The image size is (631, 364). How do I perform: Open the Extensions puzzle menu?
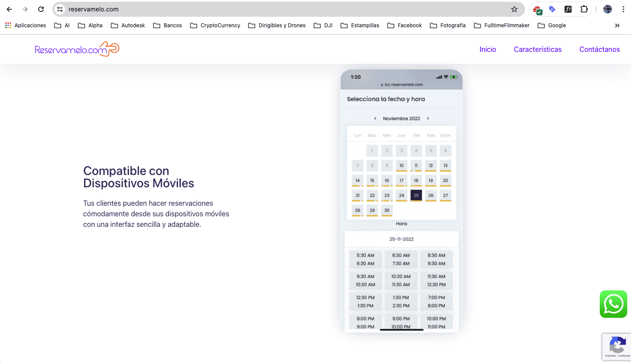tap(584, 9)
